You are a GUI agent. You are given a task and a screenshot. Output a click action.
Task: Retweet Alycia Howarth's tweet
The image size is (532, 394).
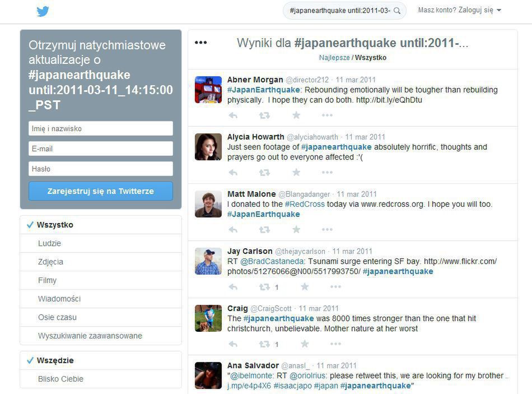[264, 173]
